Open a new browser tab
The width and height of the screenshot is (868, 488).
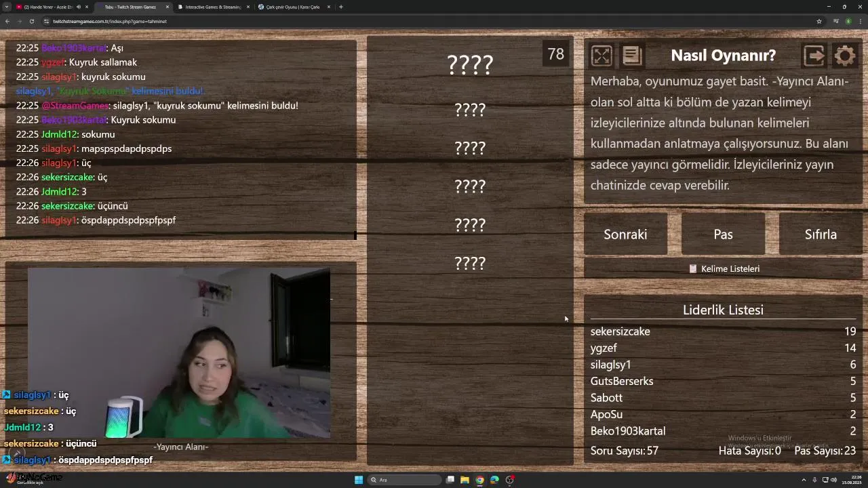click(x=341, y=7)
